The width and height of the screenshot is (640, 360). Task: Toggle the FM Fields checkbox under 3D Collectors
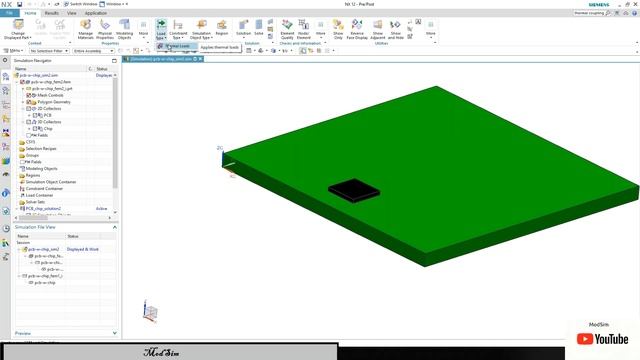[29, 135]
